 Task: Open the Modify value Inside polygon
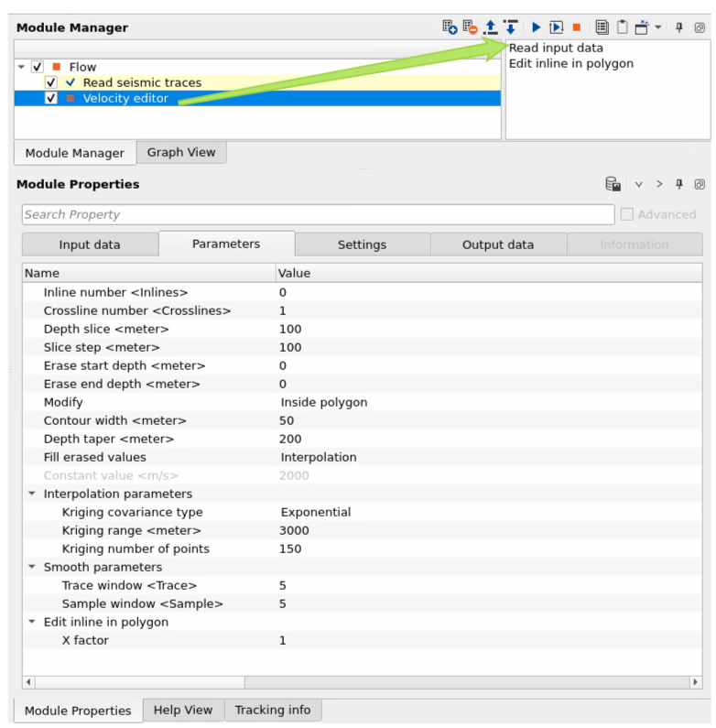click(324, 402)
